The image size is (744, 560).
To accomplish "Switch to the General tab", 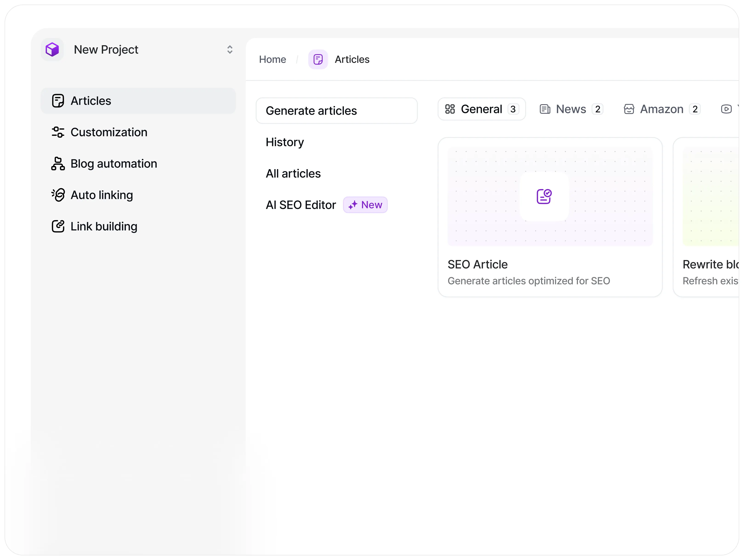I will click(x=481, y=109).
